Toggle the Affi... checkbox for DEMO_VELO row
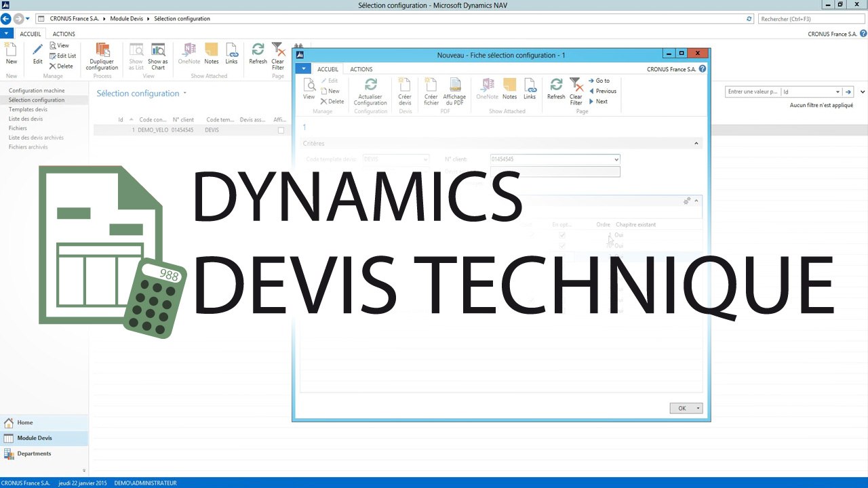Image resolution: width=868 pixels, height=488 pixels. pos(281,130)
